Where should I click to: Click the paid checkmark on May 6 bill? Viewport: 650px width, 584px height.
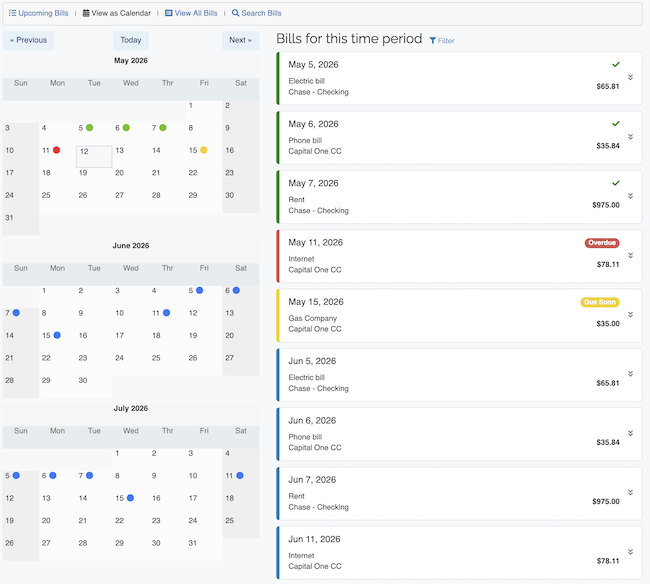(616, 124)
